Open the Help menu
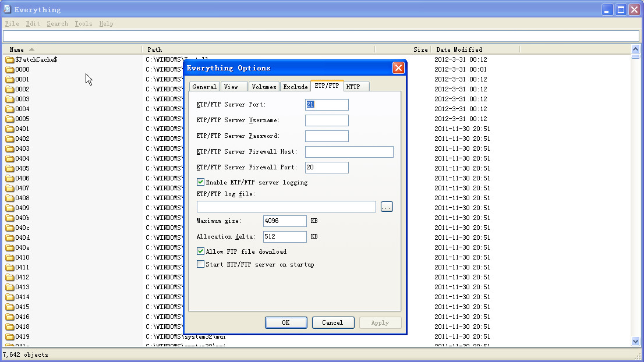644x362 pixels. point(106,23)
